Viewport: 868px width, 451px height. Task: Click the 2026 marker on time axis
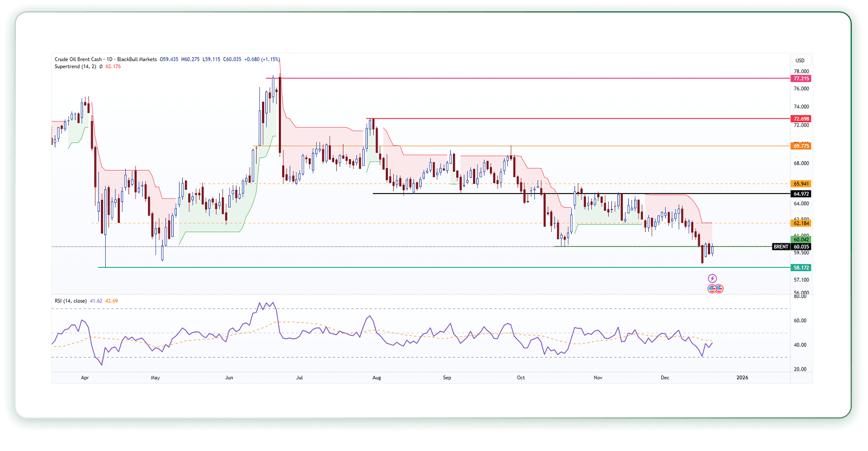pos(742,377)
